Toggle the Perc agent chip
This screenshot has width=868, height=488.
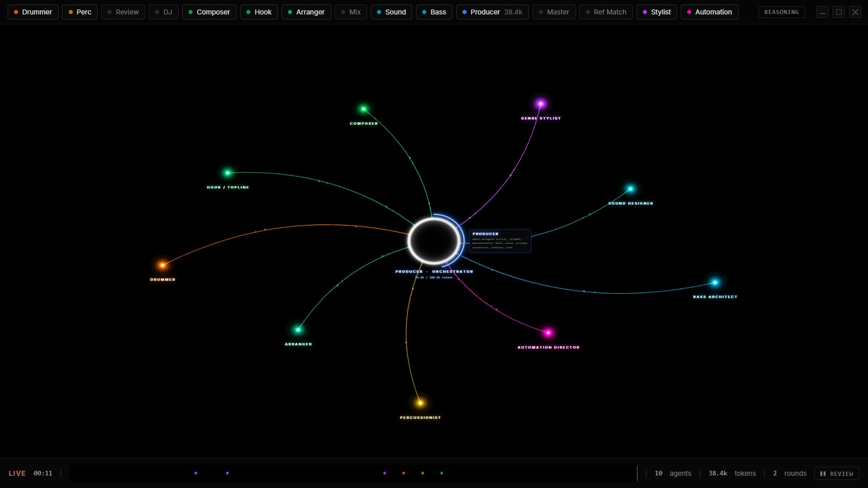[80, 12]
